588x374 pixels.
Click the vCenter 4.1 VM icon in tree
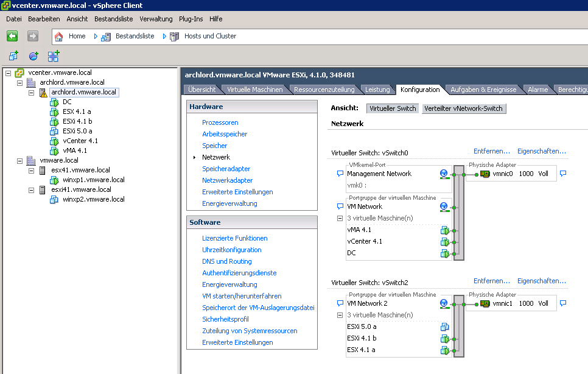(x=54, y=141)
